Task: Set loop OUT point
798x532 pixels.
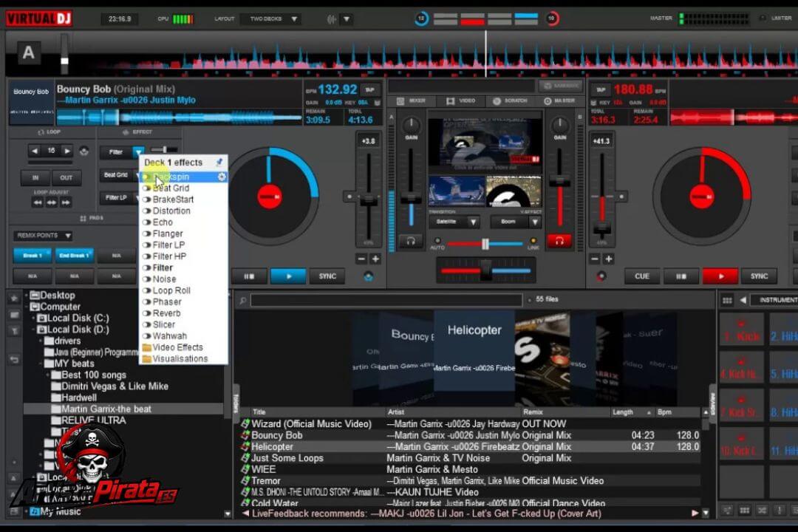Action: pyautogui.click(x=66, y=177)
